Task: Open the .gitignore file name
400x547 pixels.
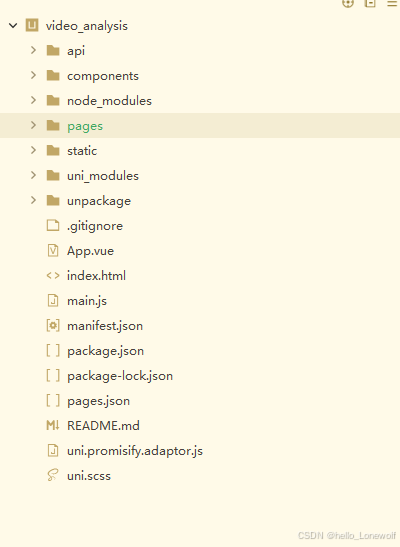Action: [95, 226]
